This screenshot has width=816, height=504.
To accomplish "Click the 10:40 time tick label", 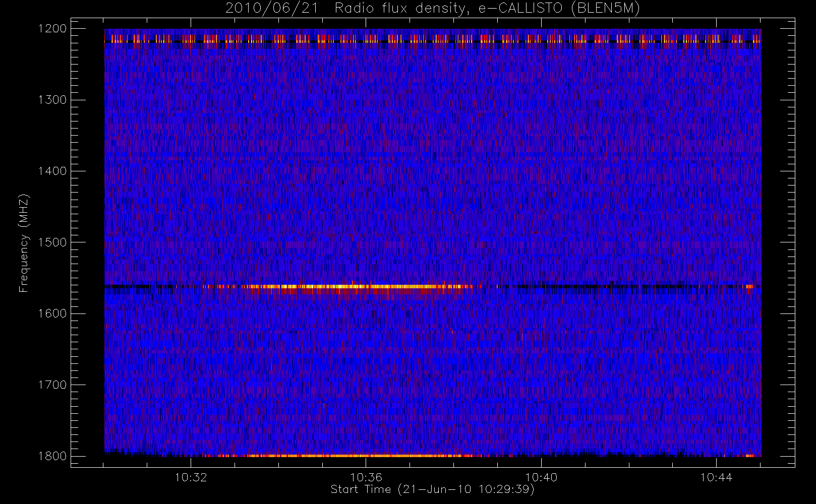I will pyautogui.click(x=541, y=477).
